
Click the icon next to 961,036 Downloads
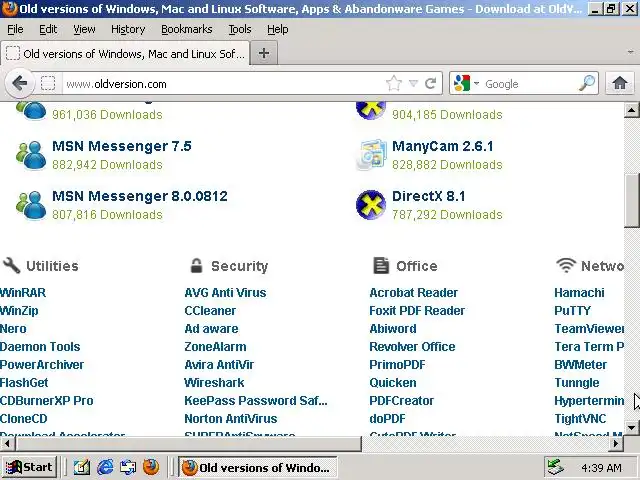click(31, 111)
